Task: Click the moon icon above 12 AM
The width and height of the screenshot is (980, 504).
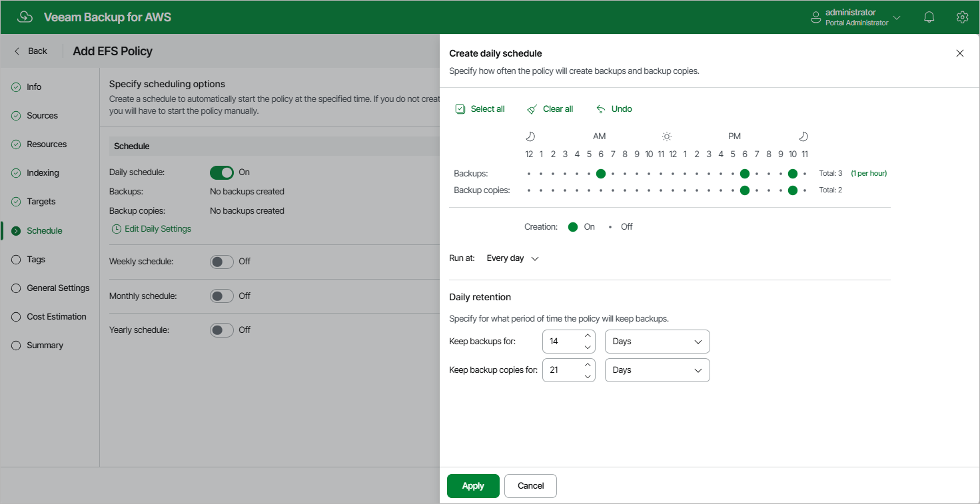Action: coord(530,136)
